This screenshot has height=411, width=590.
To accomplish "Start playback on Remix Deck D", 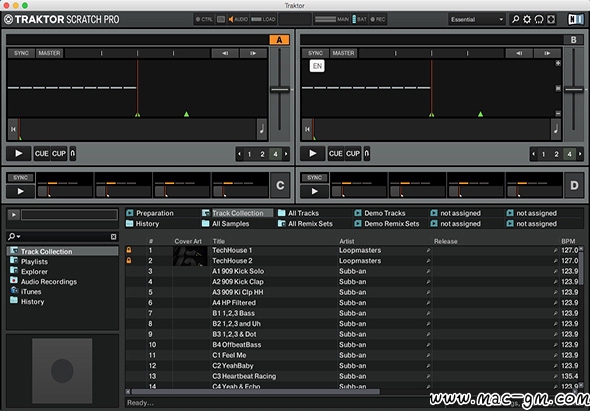I will coord(315,191).
